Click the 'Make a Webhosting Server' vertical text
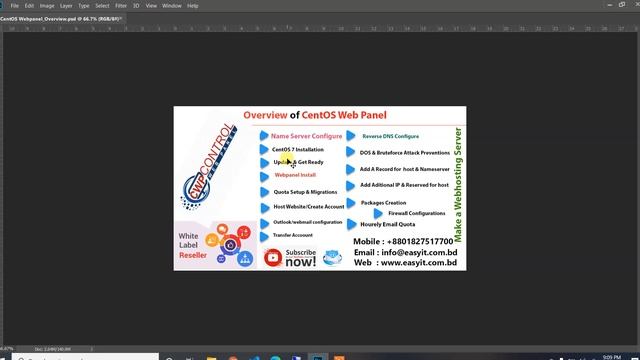 pos(458,184)
